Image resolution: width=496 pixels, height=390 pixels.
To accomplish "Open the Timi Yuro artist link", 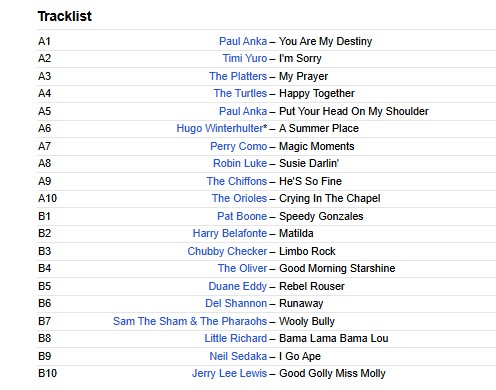I will (245, 58).
